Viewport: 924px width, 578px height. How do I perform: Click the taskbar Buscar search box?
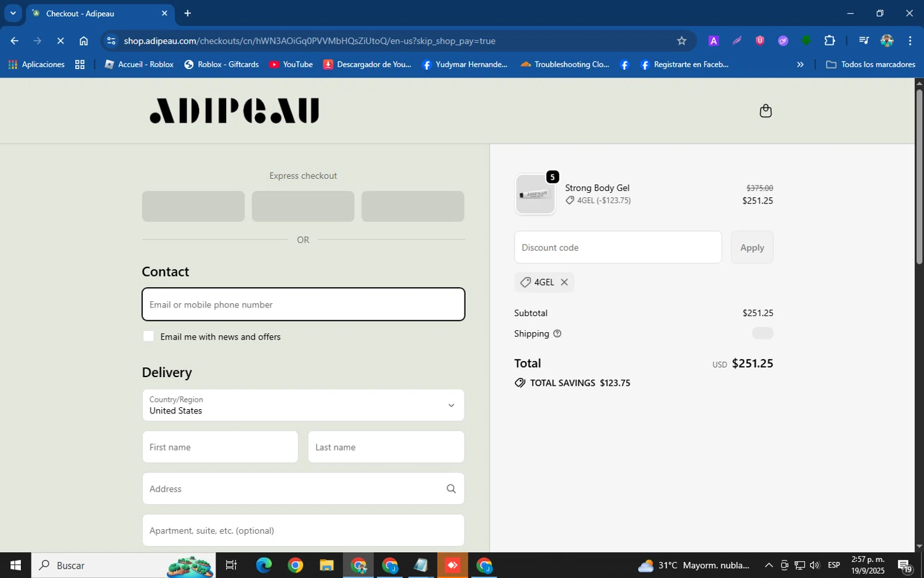pyautogui.click(x=123, y=565)
